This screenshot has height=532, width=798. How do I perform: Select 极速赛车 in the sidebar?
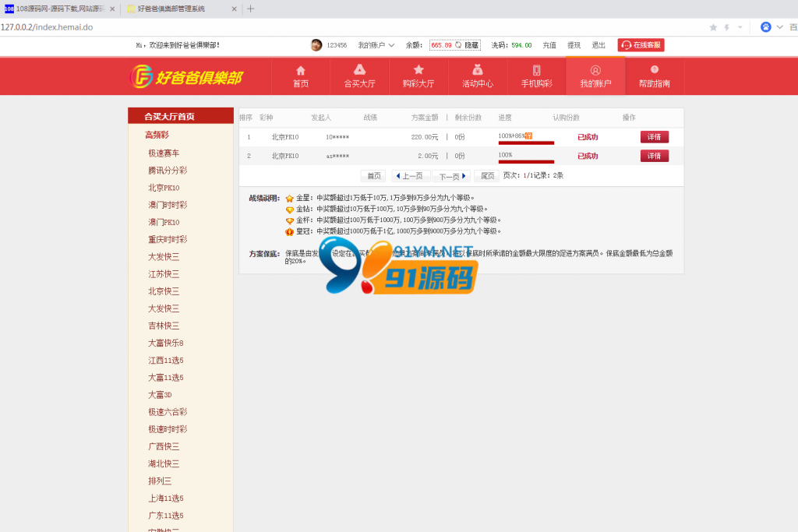click(x=164, y=153)
